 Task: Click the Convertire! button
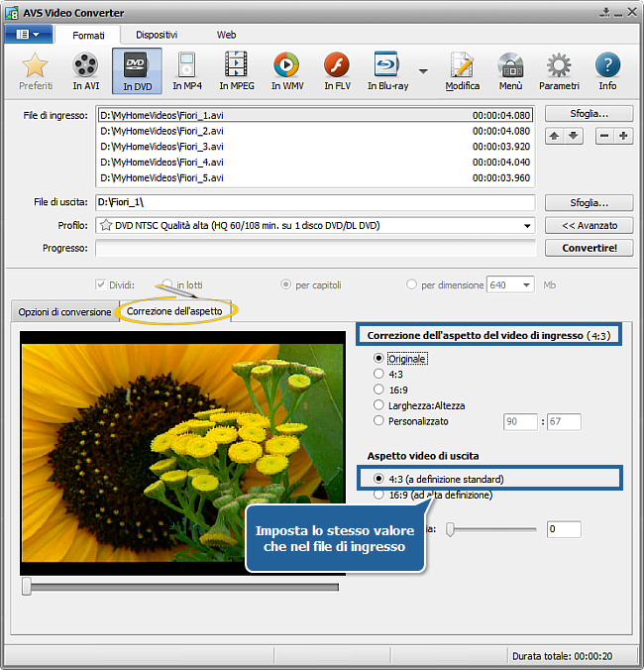[589, 248]
